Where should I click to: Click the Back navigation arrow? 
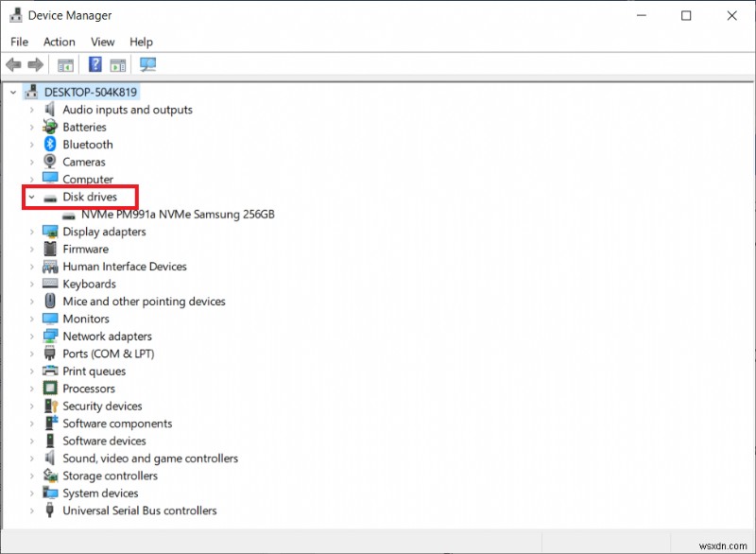point(12,64)
